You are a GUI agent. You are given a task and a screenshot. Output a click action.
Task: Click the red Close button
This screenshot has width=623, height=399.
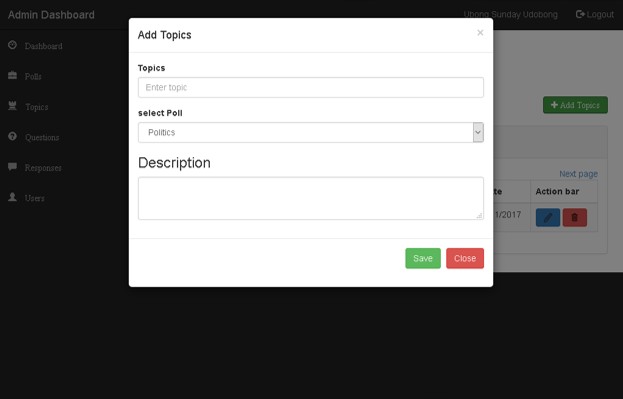coord(465,258)
